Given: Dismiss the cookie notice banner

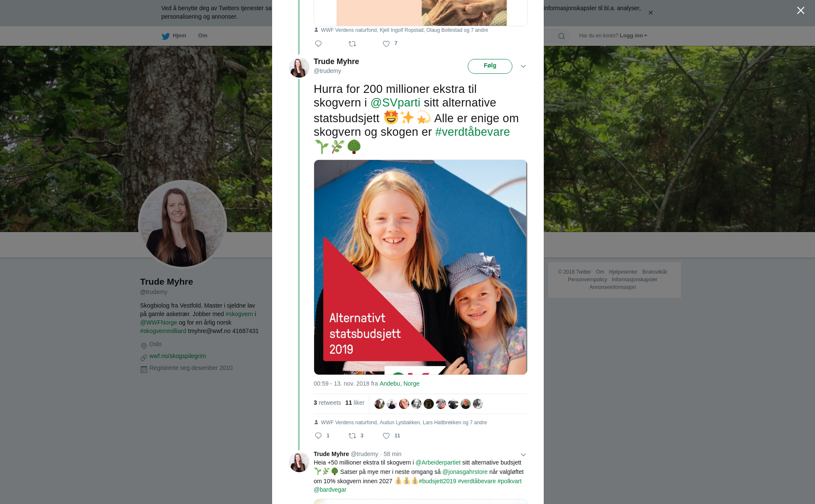Looking at the screenshot, I should [x=650, y=13].
